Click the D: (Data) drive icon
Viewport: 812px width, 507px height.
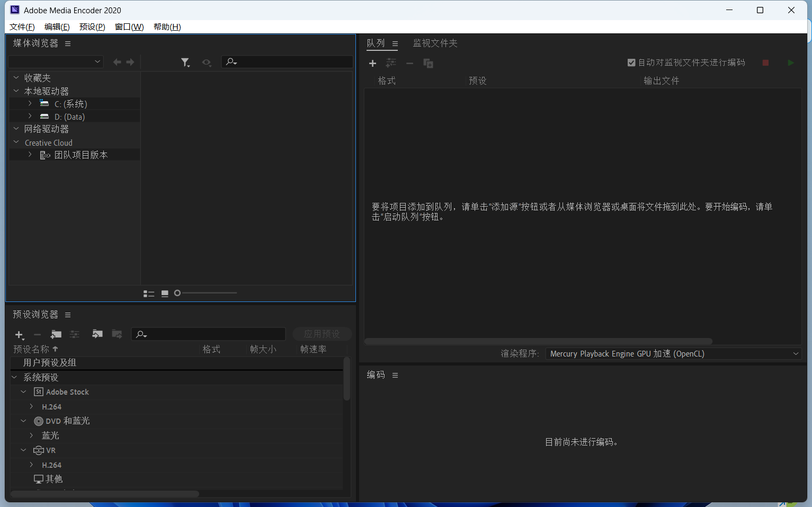[44, 117]
